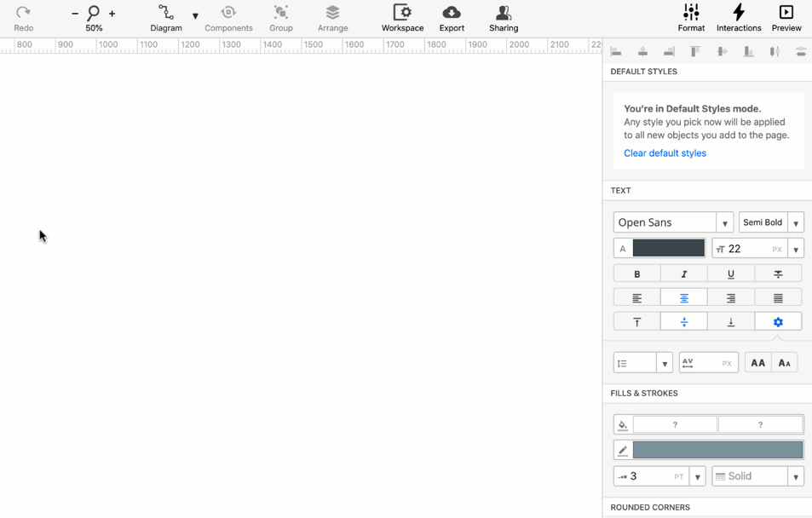Collapse the ROUNDED CORNERS section
Screen dimensions: 812x518
click(x=650, y=507)
